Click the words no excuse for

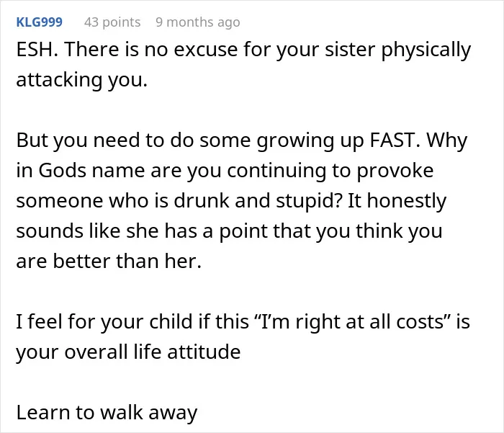click(207, 50)
